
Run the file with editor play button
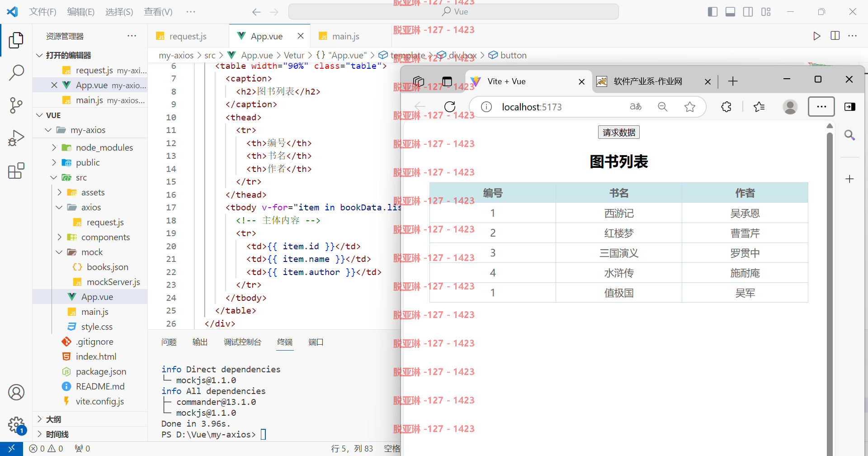(816, 36)
